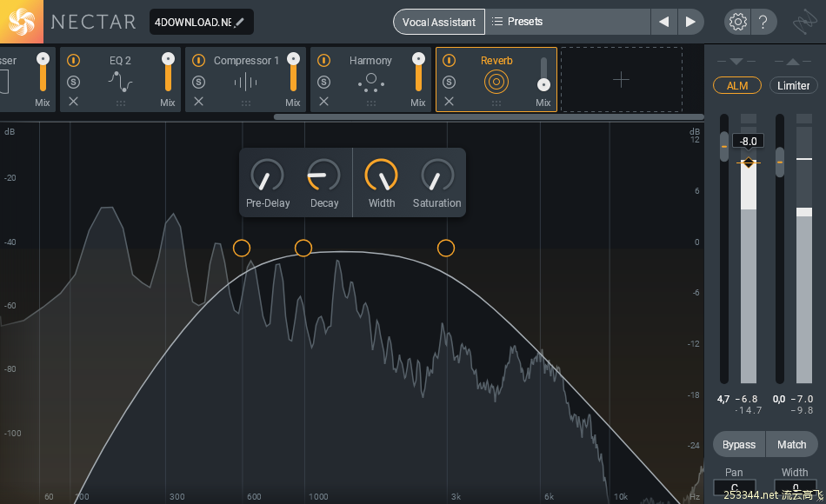Solo the EQ 2 module

[x=73, y=82]
